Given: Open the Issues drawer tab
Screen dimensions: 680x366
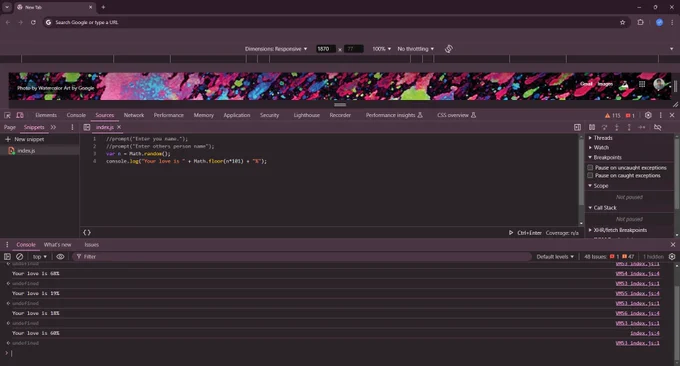Looking at the screenshot, I should coord(92,245).
